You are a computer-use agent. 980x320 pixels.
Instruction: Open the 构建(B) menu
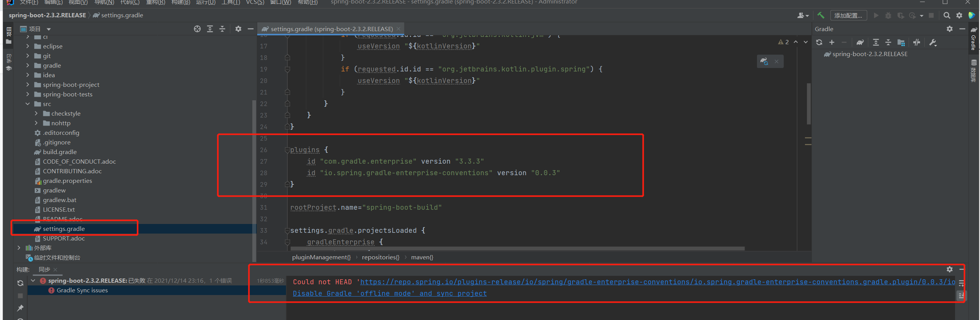click(x=180, y=2)
